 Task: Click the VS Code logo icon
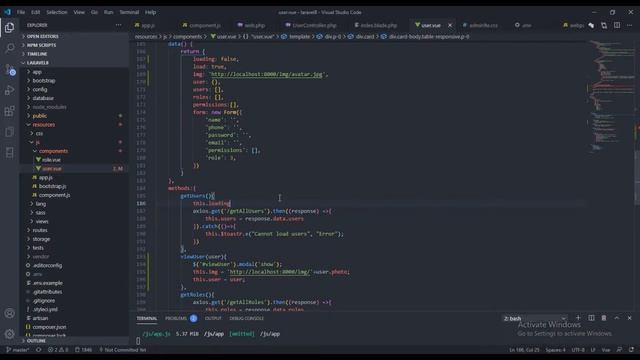click(7, 12)
